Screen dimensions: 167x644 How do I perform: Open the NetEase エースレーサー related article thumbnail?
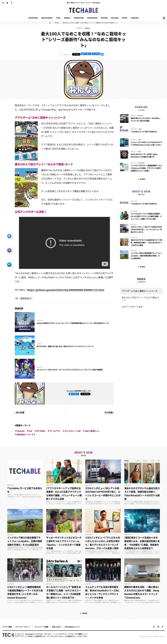(25, 322)
